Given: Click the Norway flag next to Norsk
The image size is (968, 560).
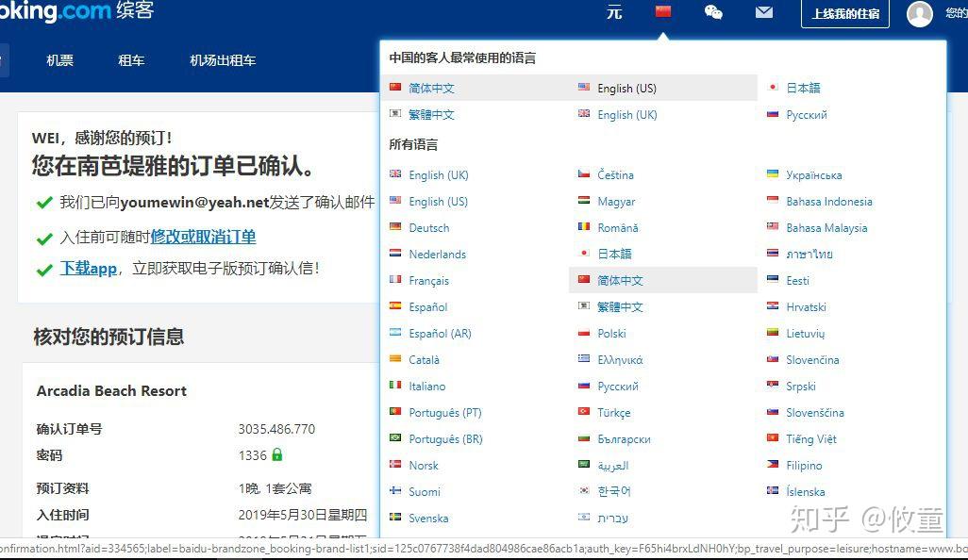Looking at the screenshot, I should click(395, 465).
